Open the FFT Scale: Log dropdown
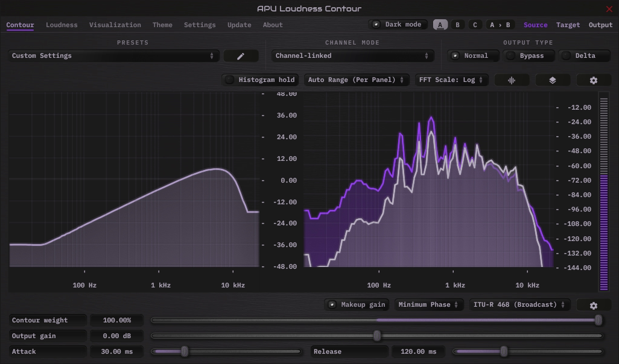Screen dimensions: 619x364 (x=452, y=80)
